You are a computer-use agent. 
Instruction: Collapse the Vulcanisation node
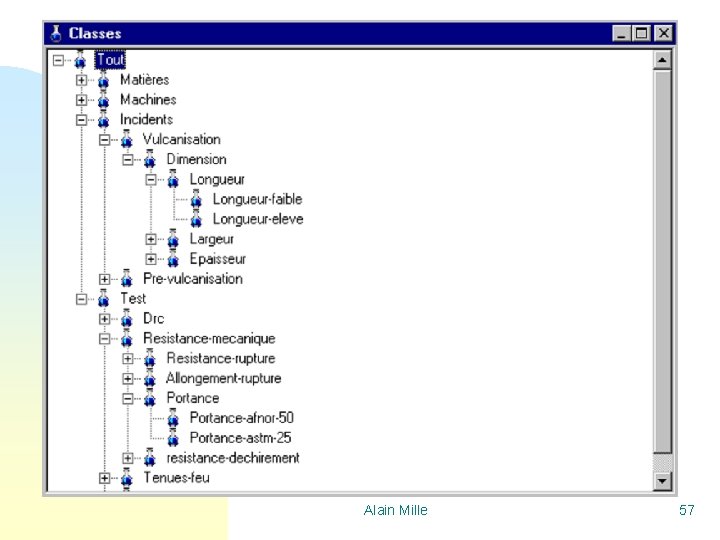pos(105,140)
